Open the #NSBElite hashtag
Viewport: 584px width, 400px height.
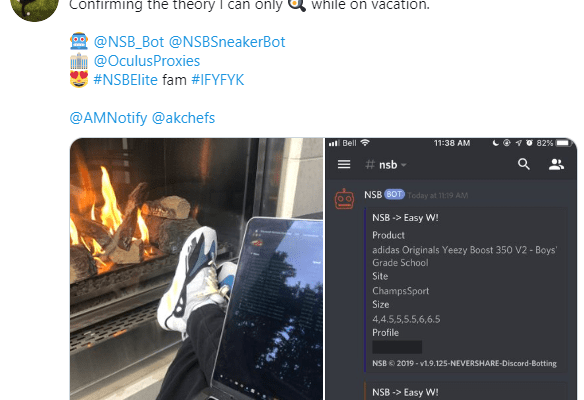pyautogui.click(x=126, y=80)
